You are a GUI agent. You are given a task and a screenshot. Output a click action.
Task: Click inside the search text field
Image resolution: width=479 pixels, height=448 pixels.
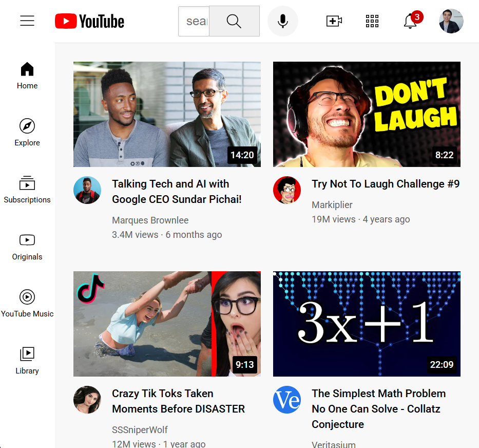[194, 21]
